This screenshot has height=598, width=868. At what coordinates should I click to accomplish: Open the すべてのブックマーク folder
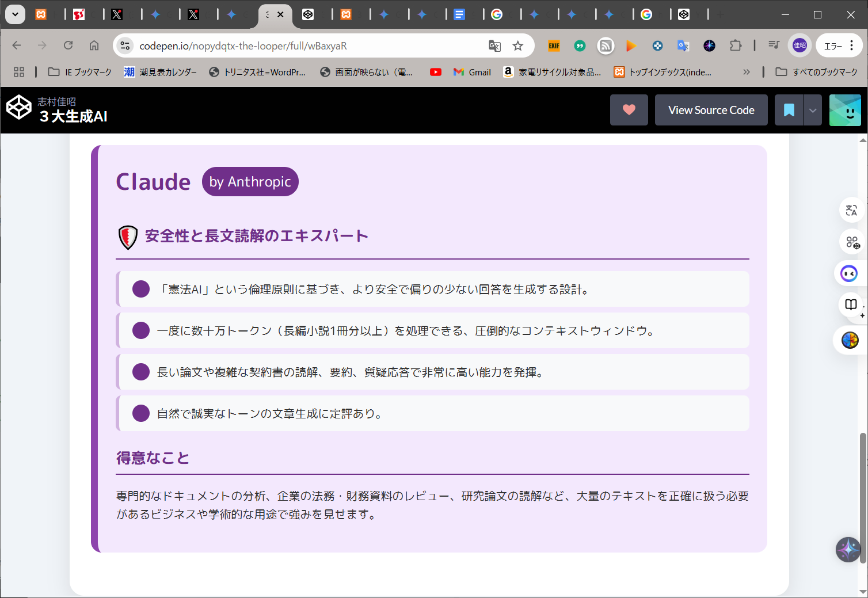click(x=817, y=72)
